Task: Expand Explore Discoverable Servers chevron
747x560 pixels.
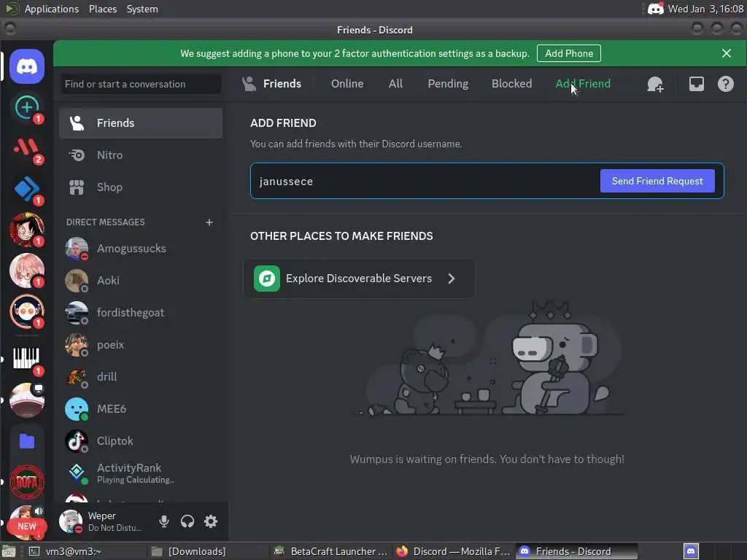Action: click(x=451, y=279)
